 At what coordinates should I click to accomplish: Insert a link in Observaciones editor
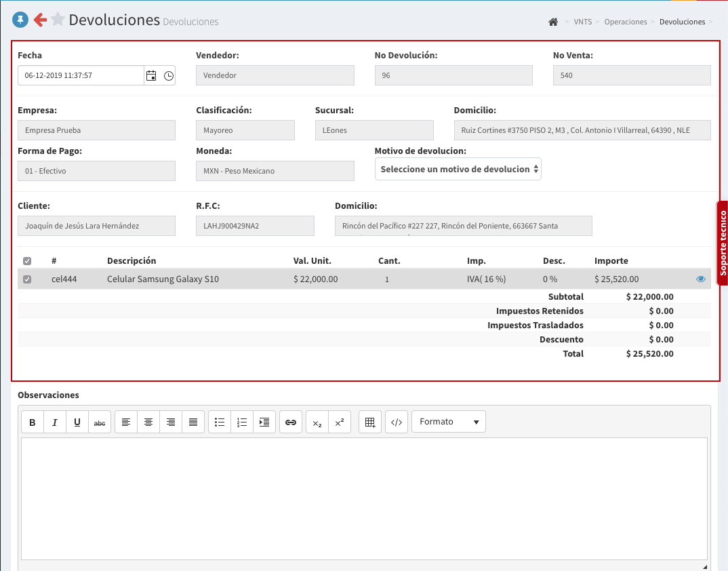pos(290,422)
